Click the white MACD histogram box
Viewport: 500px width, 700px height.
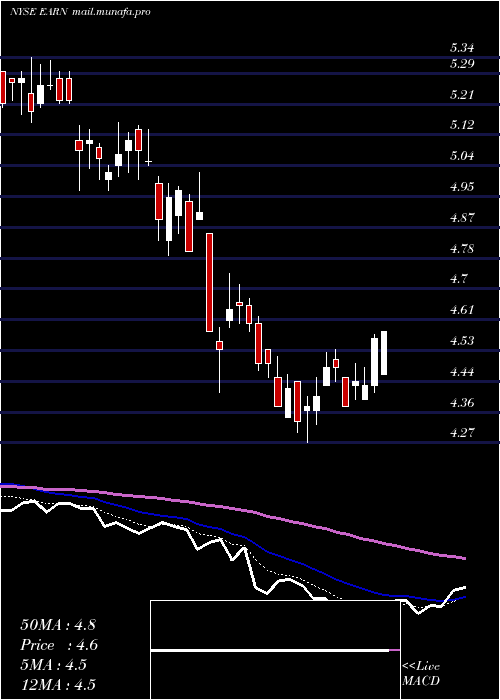275,650
